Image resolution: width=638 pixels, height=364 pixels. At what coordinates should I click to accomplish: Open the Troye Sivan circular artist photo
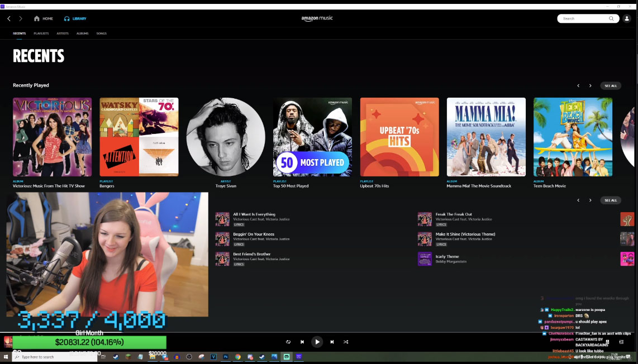pyautogui.click(x=226, y=137)
